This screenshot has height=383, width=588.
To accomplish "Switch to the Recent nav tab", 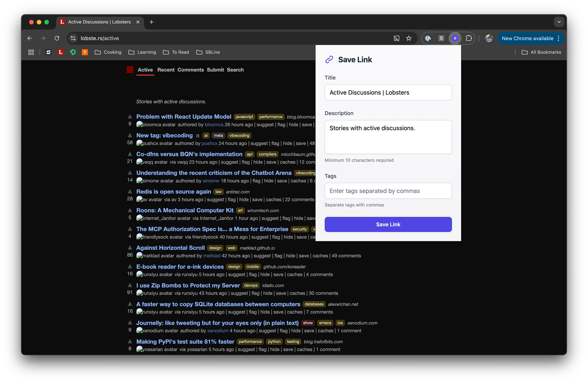I will tap(166, 70).
